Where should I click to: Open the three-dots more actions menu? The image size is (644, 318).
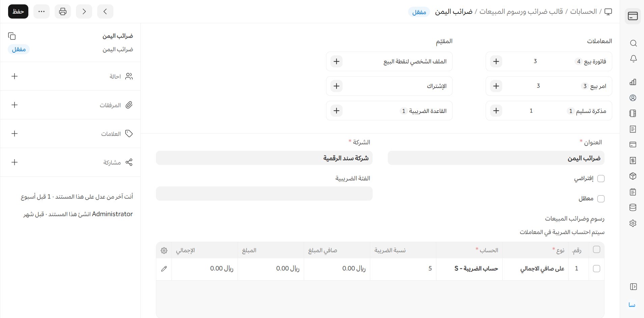[42, 11]
